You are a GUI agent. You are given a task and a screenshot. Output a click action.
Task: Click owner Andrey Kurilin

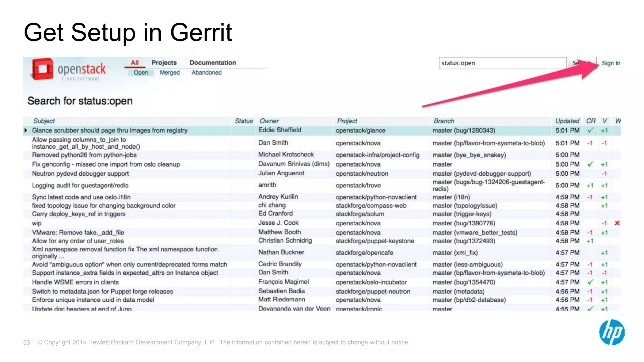[278, 197]
